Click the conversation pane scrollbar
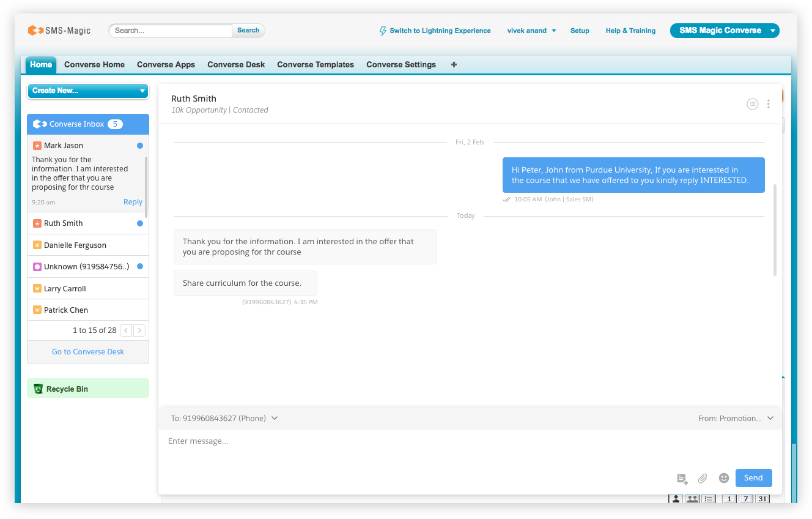Viewport: 812px width, 519px height. [x=775, y=230]
